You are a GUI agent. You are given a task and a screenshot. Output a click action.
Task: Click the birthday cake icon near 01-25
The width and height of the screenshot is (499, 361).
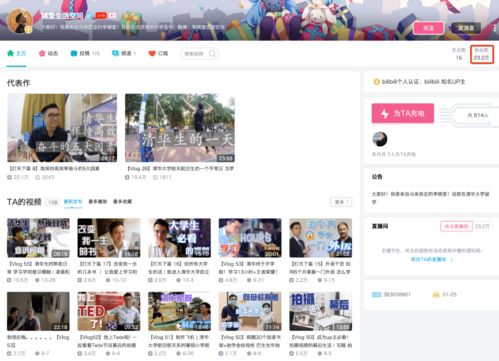[x=436, y=295]
